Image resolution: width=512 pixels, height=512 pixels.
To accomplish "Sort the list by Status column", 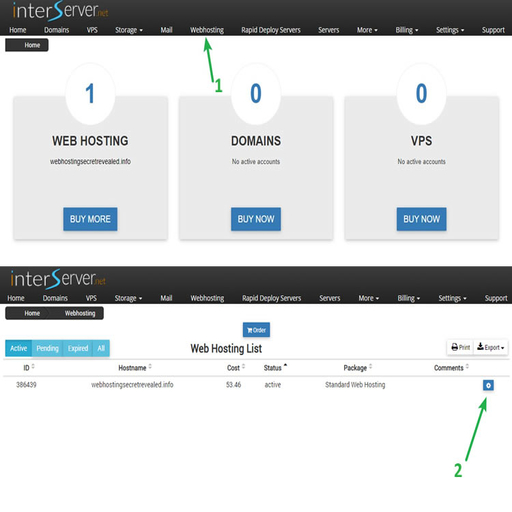I will (x=275, y=368).
